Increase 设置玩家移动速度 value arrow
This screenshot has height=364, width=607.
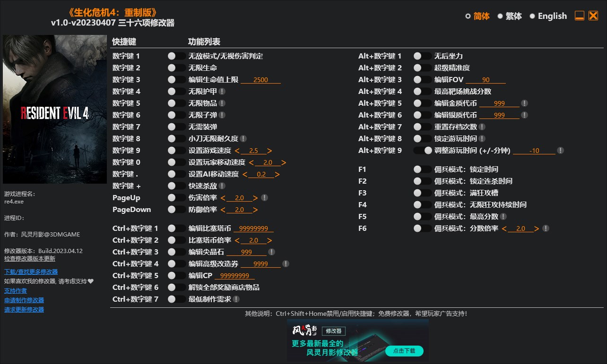pyautogui.click(x=284, y=162)
